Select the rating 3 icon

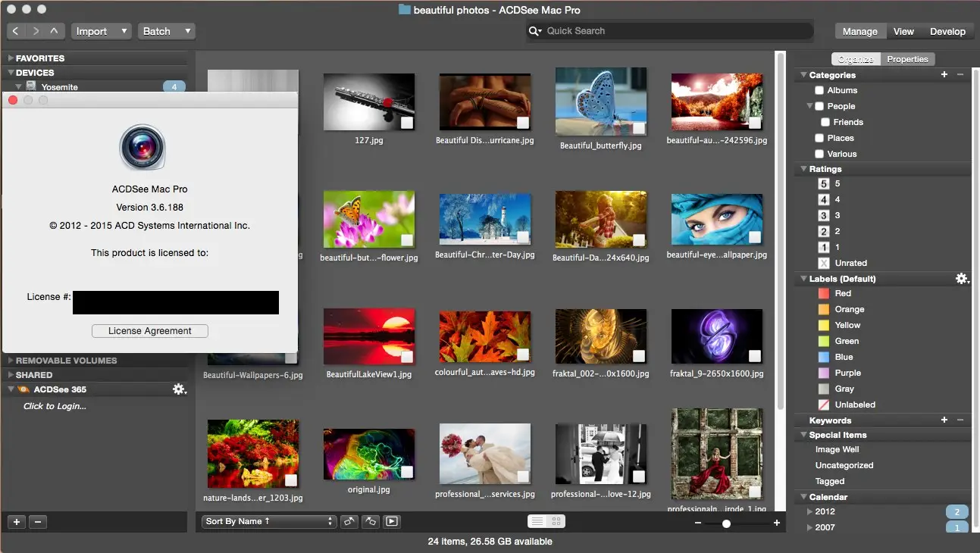click(x=824, y=216)
